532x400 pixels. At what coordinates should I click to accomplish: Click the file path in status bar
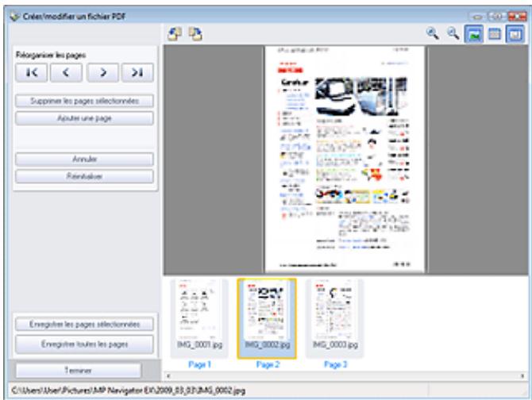(x=129, y=390)
